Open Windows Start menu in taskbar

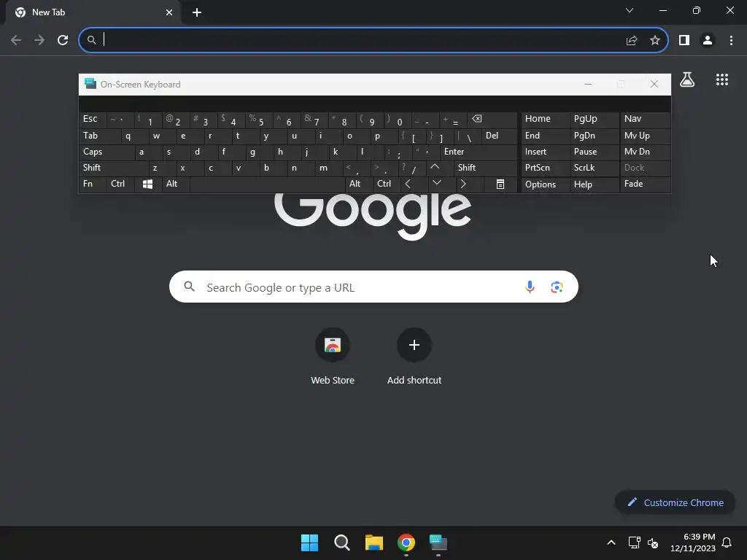(x=309, y=542)
